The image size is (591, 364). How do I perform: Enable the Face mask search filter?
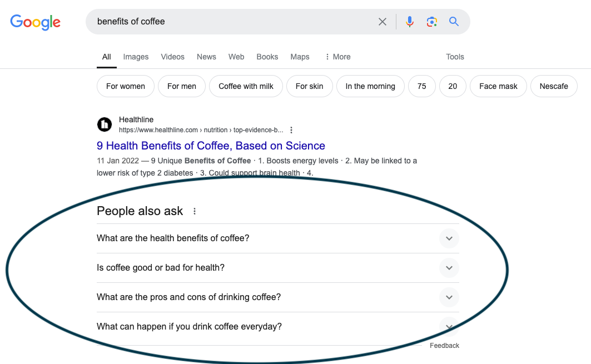[498, 86]
